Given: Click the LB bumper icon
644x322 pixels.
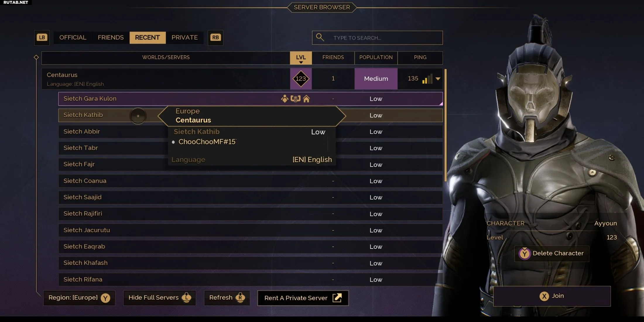Looking at the screenshot, I should [x=42, y=37].
